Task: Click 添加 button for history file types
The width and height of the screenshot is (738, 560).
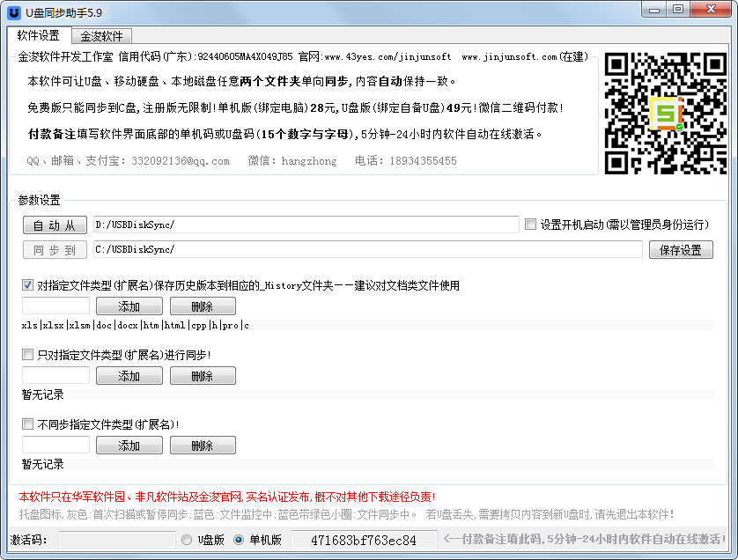Action: pos(129,306)
